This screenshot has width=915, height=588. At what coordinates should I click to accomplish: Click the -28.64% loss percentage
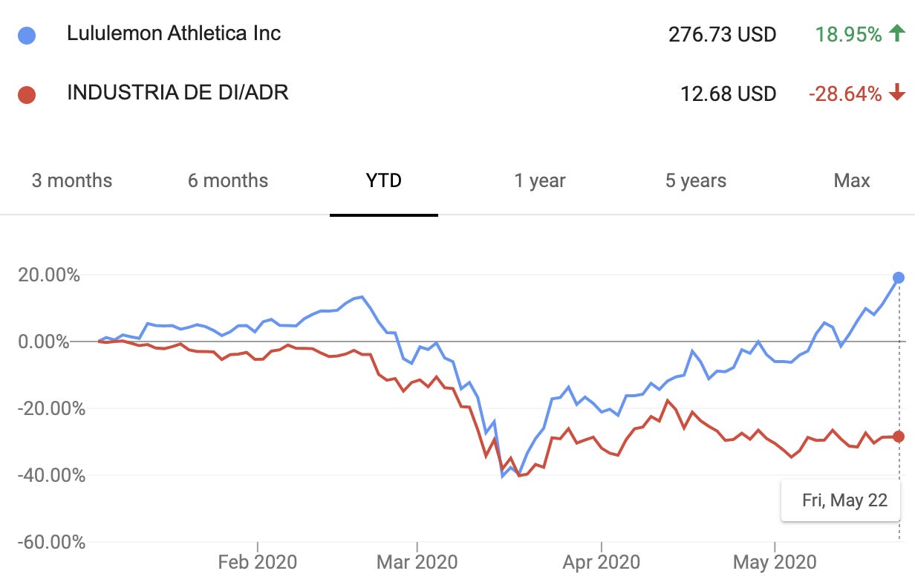point(845,94)
